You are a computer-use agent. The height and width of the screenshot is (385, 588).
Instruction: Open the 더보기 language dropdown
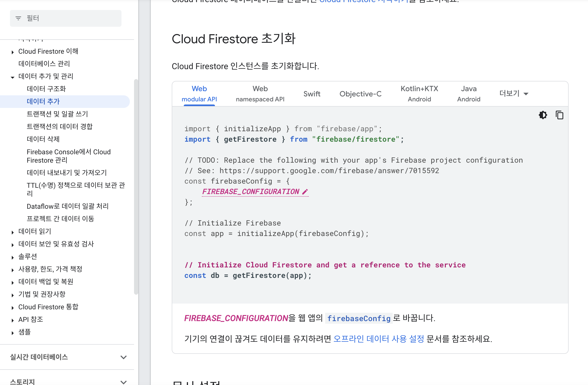(x=514, y=93)
